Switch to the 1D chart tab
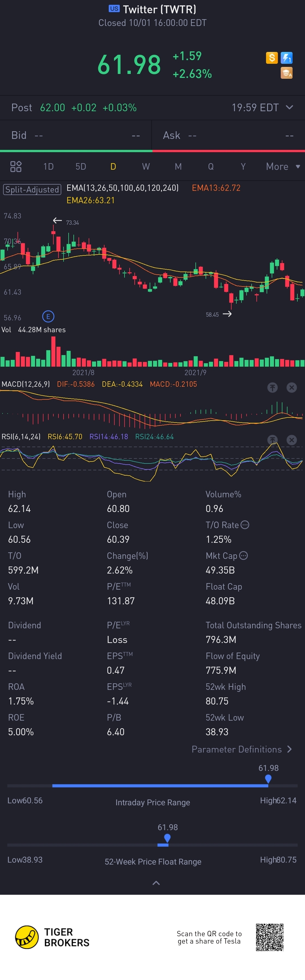Screen dimensions: 305x980 tap(48, 166)
